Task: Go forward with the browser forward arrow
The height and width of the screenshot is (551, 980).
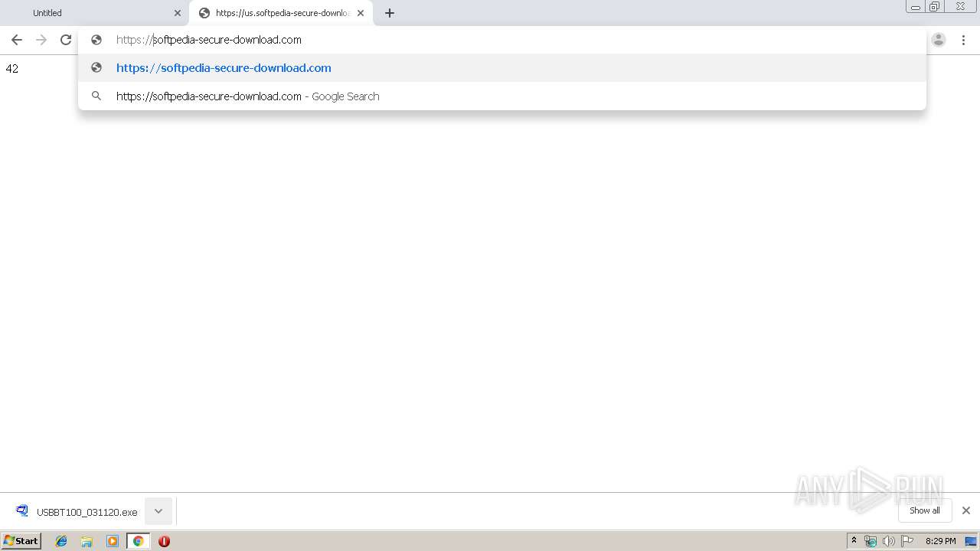Action: [x=41, y=40]
